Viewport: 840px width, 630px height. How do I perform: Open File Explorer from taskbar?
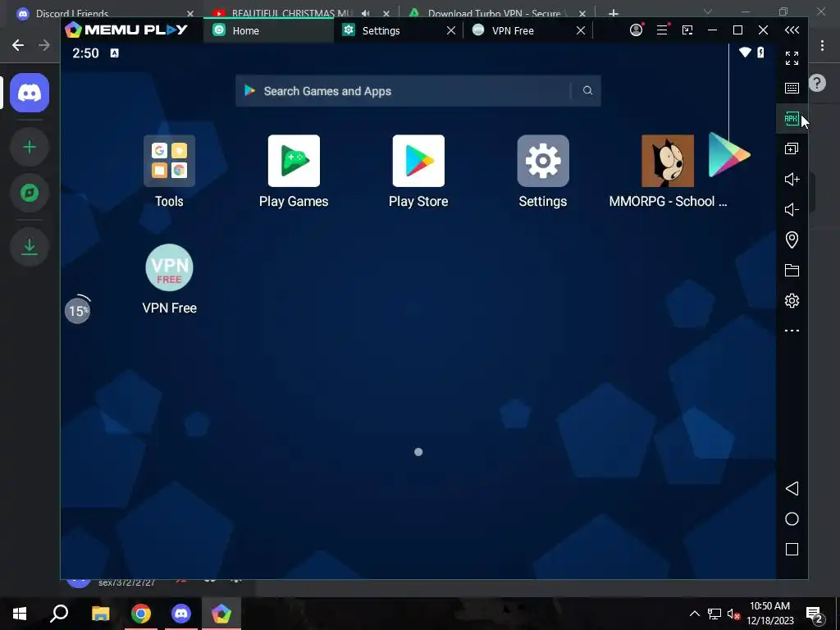[x=100, y=614]
